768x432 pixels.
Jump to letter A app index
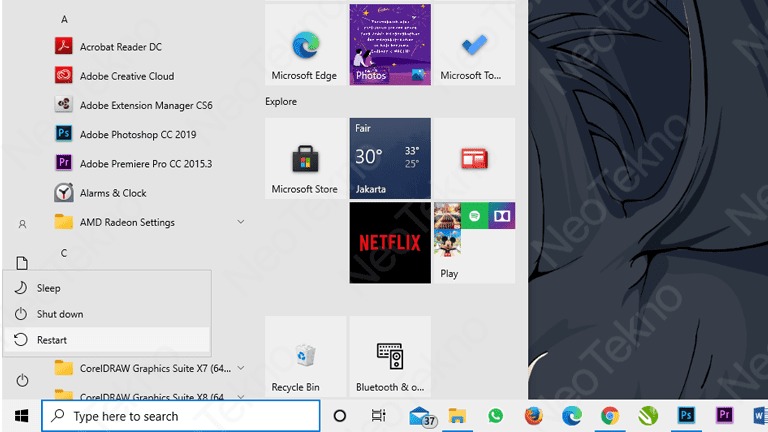point(64,20)
